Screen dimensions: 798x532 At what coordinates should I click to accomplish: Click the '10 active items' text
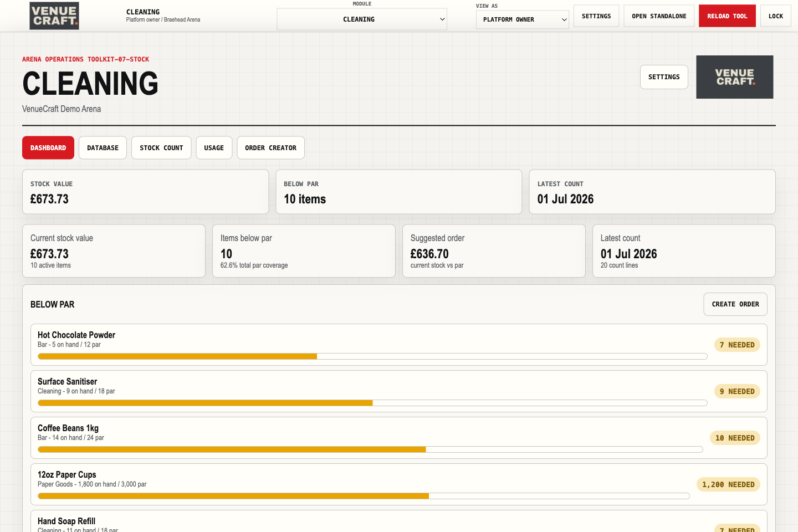(x=50, y=265)
